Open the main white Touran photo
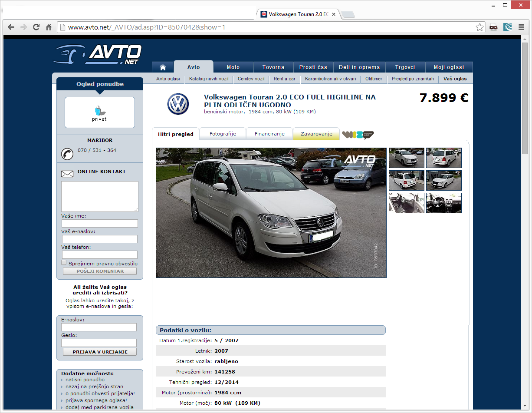 pyautogui.click(x=271, y=213)
